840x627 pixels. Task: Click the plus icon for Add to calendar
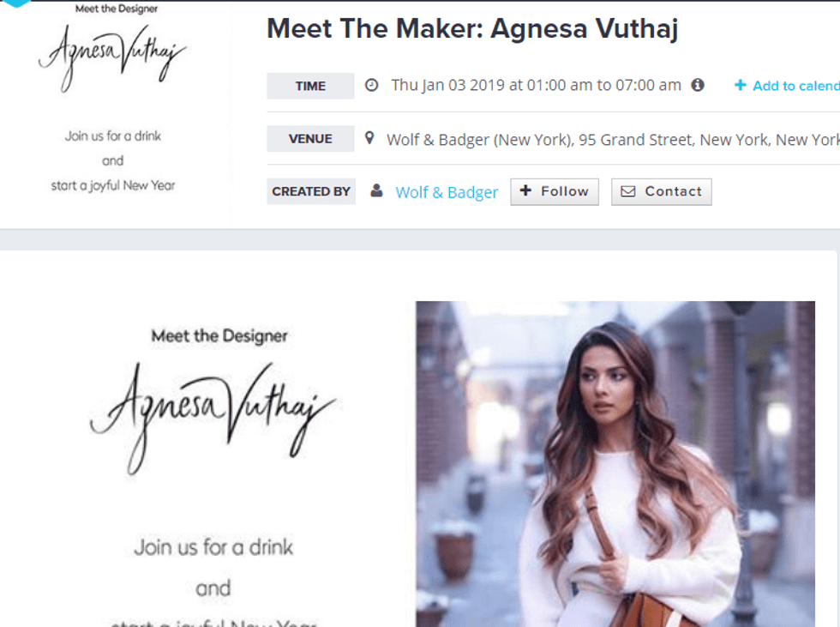740,85
